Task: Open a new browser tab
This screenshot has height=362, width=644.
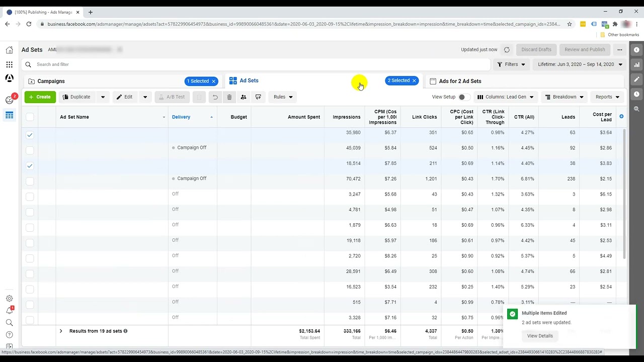Action: [x=91, y=12]
